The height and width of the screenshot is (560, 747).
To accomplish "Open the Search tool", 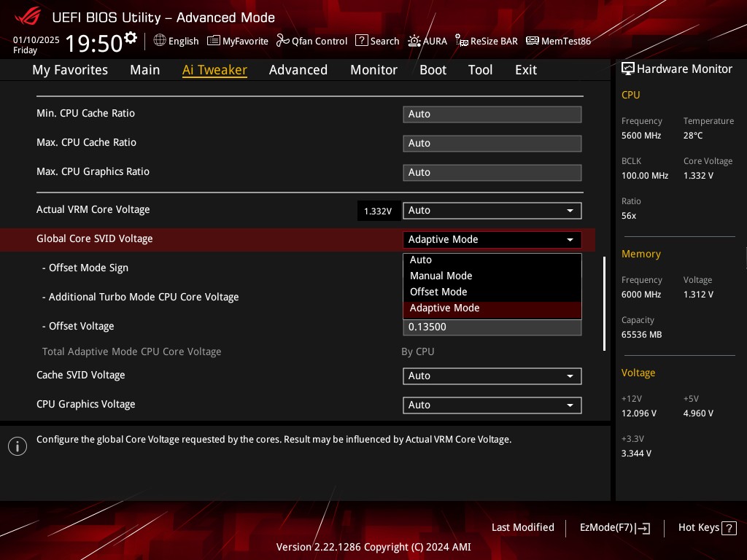I will (x=377, y=41).
